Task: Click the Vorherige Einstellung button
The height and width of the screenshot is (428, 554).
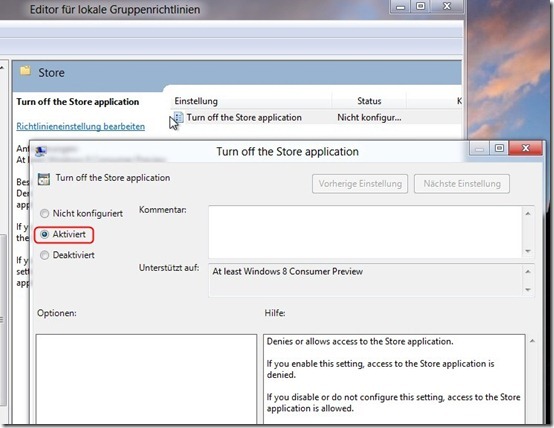Action: click(x=360, y=184)
